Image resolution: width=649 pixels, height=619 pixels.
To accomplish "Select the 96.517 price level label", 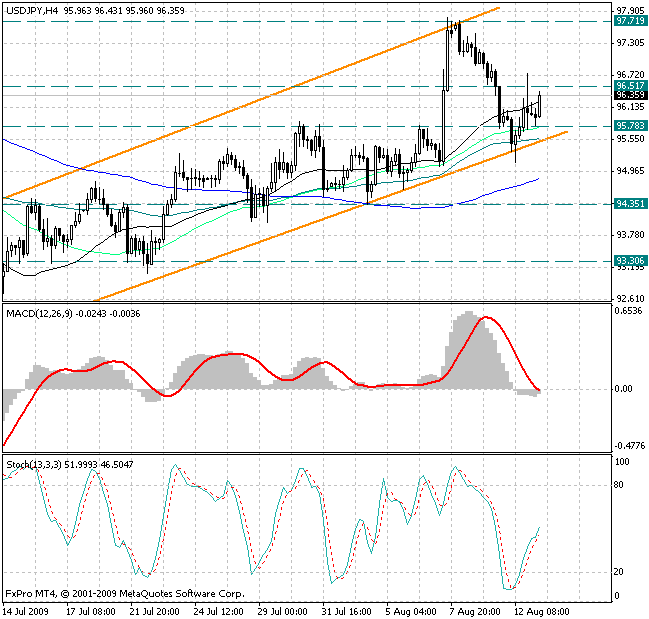I will point(630,86).
